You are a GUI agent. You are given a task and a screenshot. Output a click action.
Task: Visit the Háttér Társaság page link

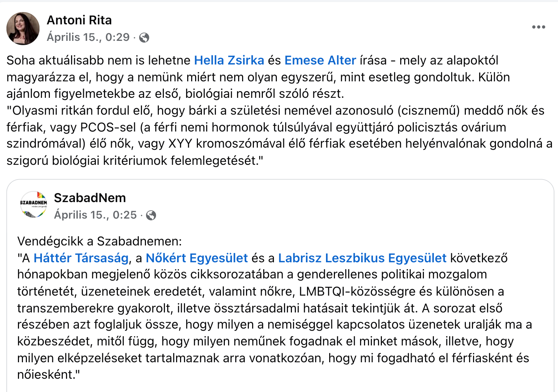(81, 258)
